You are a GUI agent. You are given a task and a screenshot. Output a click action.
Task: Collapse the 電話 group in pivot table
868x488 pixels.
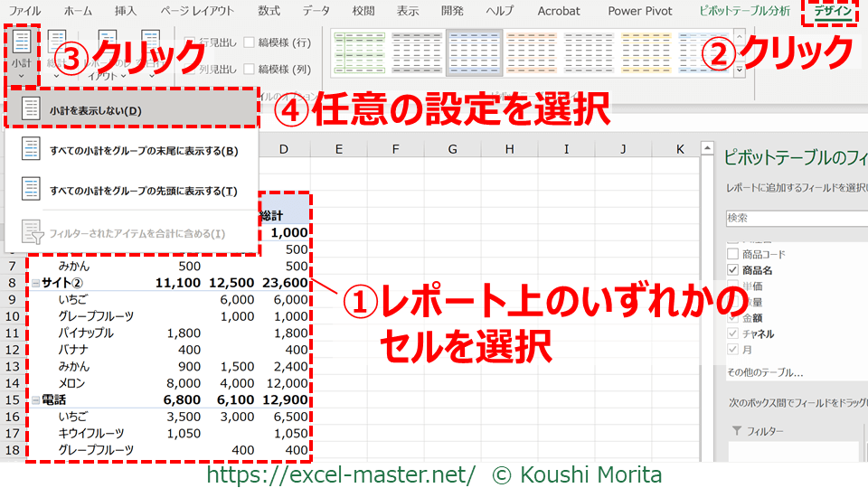34,399
